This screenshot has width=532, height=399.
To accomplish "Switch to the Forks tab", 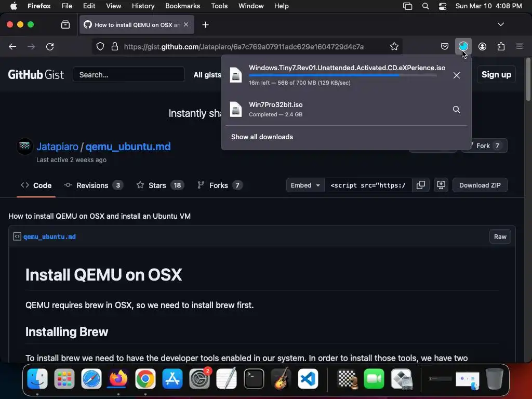I will (x=220, y=185).
